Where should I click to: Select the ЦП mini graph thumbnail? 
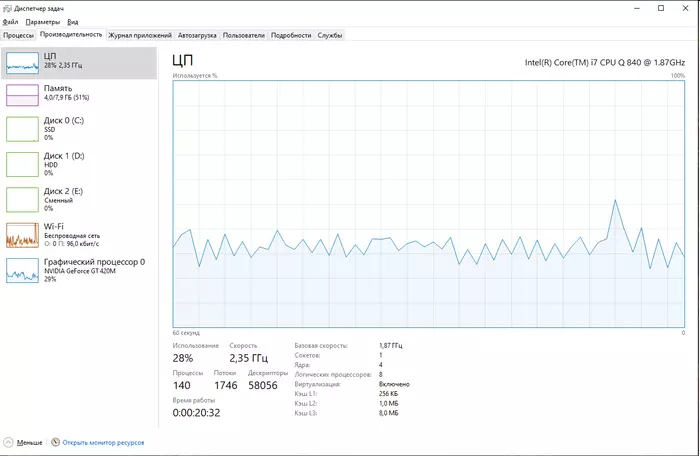(22, 63)
